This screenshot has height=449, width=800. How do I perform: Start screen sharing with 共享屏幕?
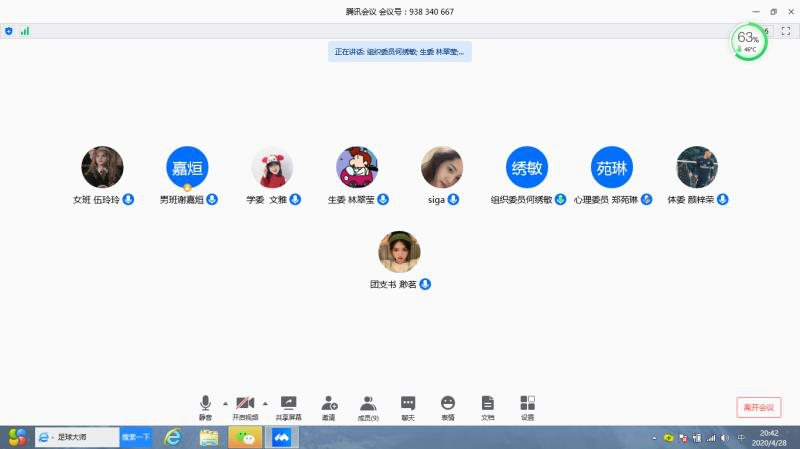click(288, 405)
